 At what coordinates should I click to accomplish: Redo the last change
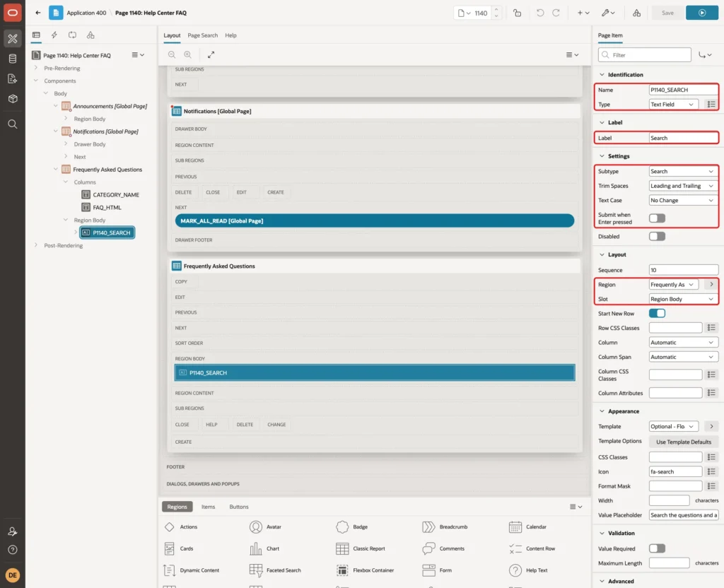556,13
